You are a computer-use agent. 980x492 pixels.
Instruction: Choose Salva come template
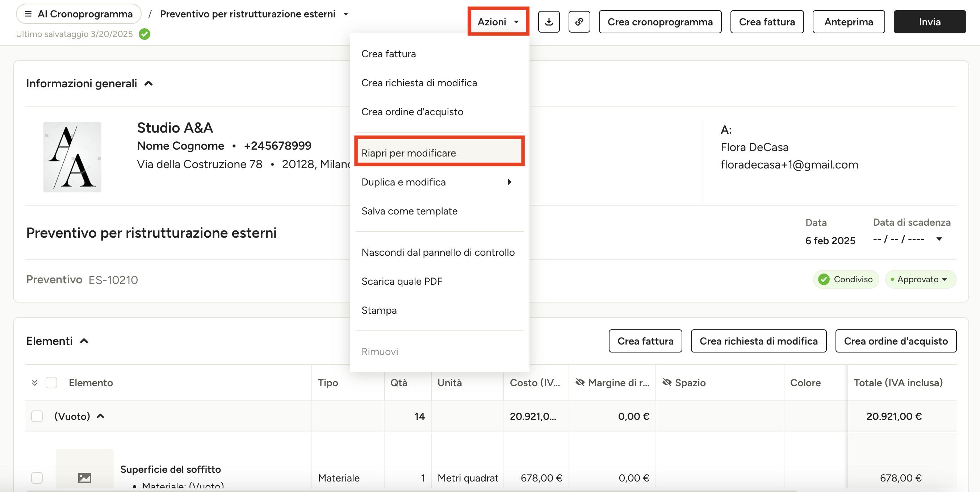click(x=439, y=211)
